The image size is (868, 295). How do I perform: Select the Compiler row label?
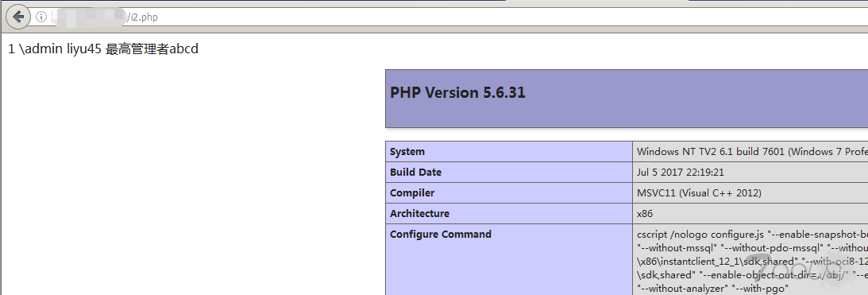coord(412,193)
